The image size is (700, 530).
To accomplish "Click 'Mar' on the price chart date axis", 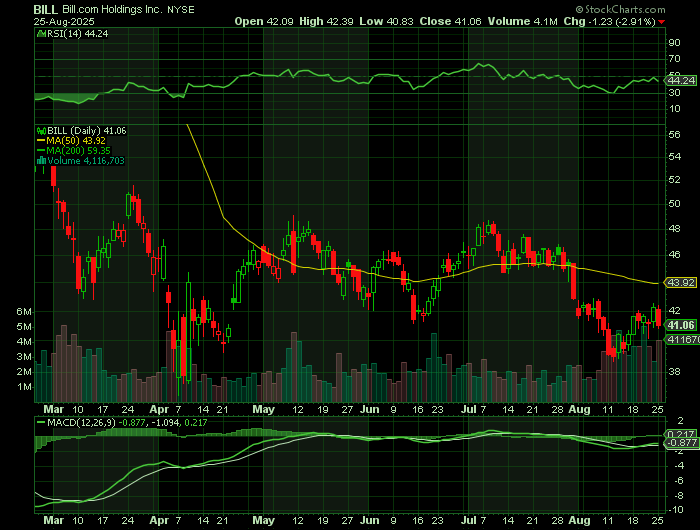I will [x=54, y=409].
